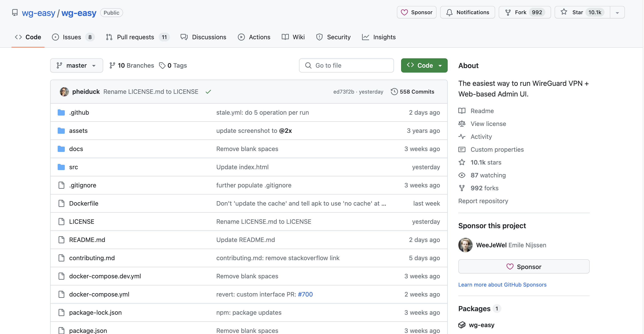Viewport: 644px width, 334px height.
Task: Click the Activity pulse icon
Action: [x=462, y=136]
